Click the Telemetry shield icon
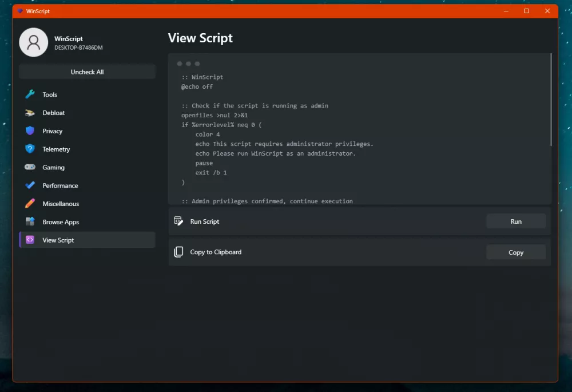572x392 pixels. 30,149
